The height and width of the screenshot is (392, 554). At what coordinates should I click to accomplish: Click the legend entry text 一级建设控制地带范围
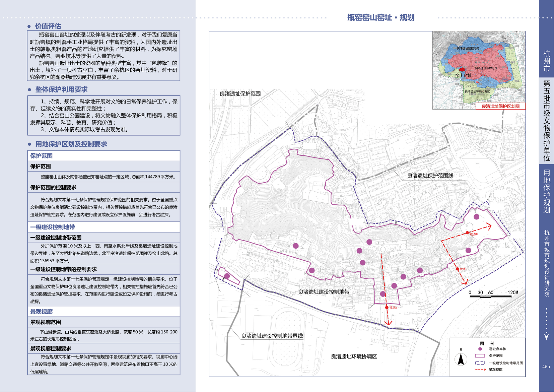coord(506,363)
